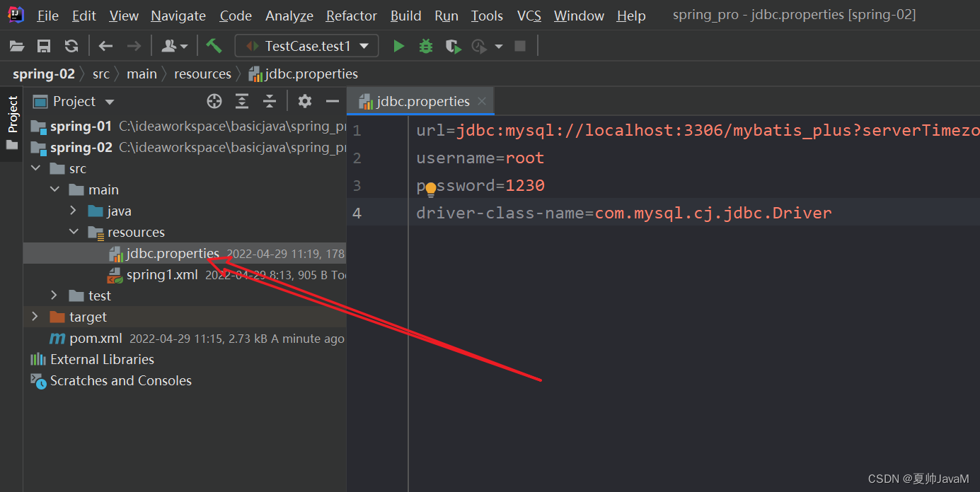The height and width of the screenshot is (492, 980).
Task: Click the yellow intention light bulb
Action: click(x=430, y=189)
